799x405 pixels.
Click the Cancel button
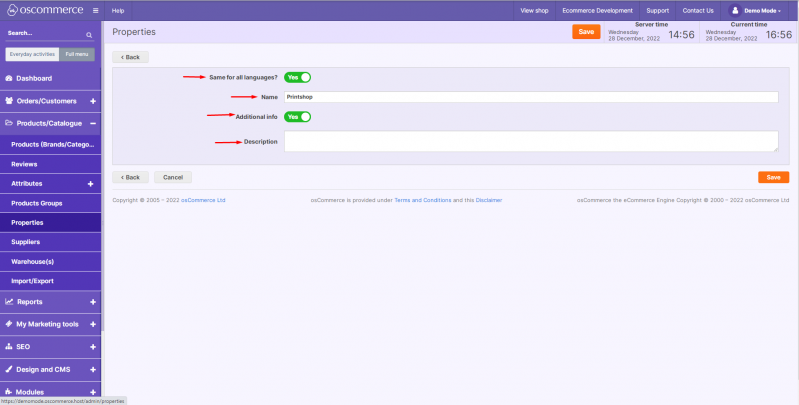coord(172,177)
